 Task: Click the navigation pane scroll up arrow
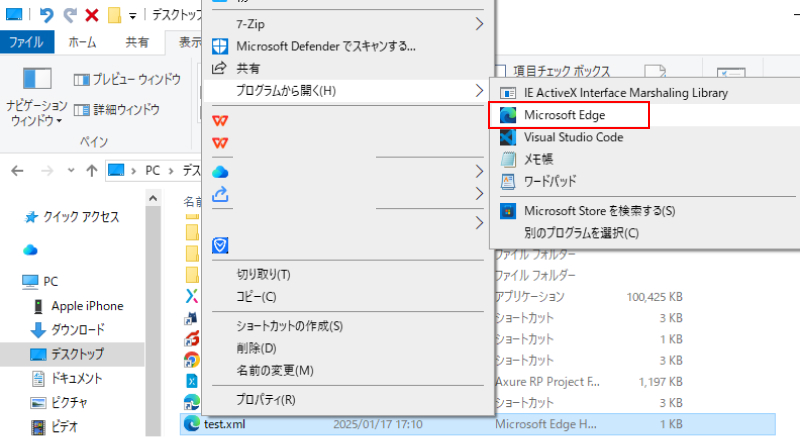click(x=153, y=198)
